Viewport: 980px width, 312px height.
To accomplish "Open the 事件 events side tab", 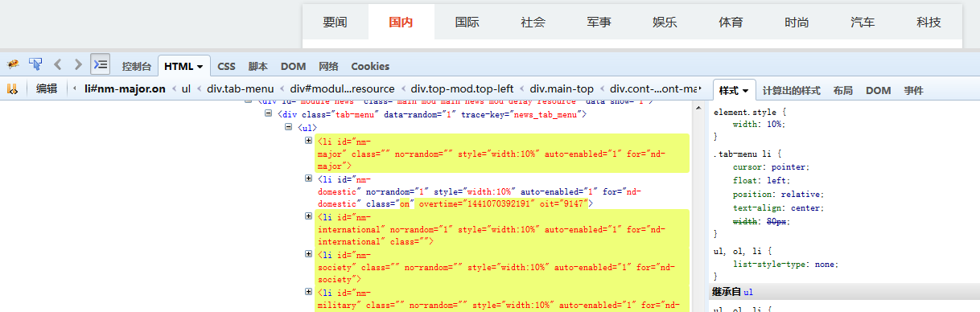I will click(x=913, y=90).
